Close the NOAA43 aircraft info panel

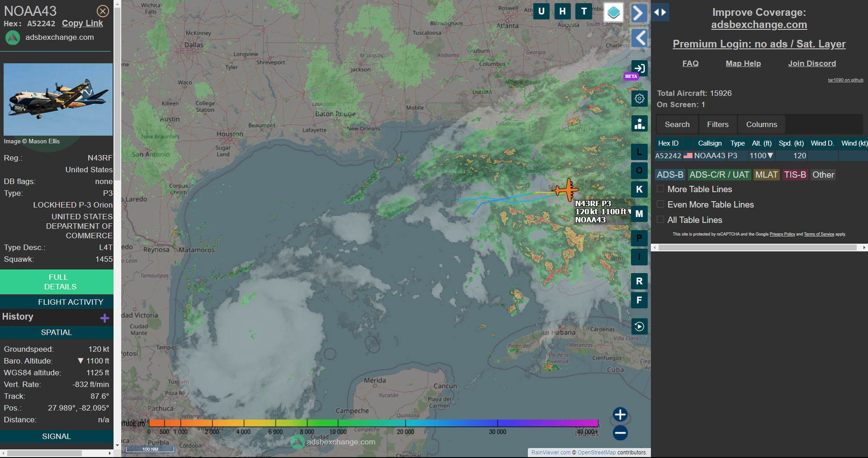coord(103,11)
